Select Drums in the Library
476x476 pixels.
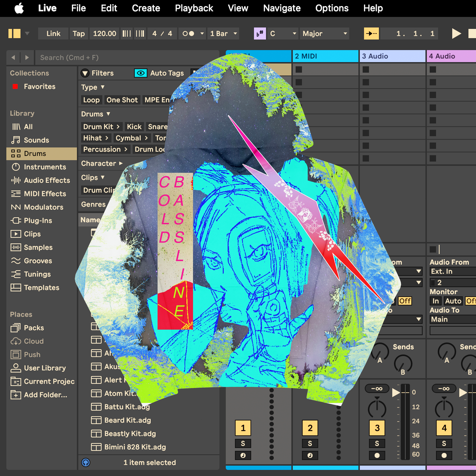click(x=42, y=153)
